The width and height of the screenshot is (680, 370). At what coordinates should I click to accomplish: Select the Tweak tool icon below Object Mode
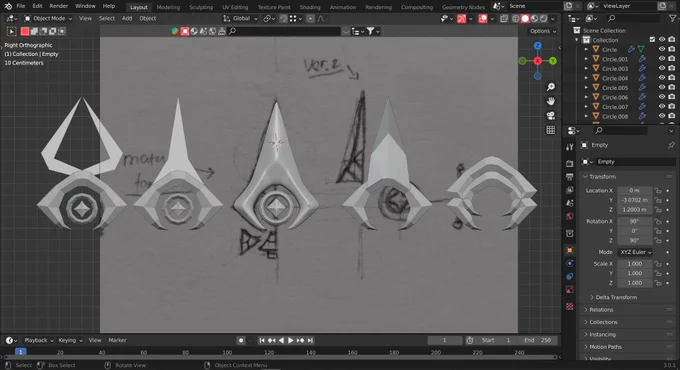click(12, 31)
